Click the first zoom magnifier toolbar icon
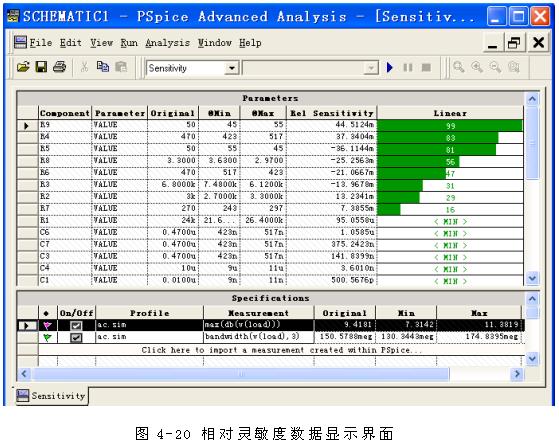The height and width of the screenshot is (446, 559). [459, 67]
